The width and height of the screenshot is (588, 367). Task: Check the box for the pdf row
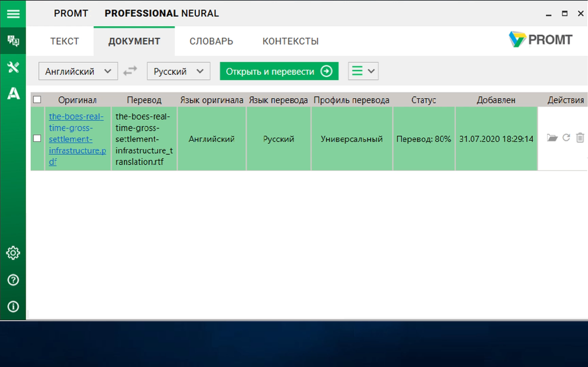(x=37, y=138)
